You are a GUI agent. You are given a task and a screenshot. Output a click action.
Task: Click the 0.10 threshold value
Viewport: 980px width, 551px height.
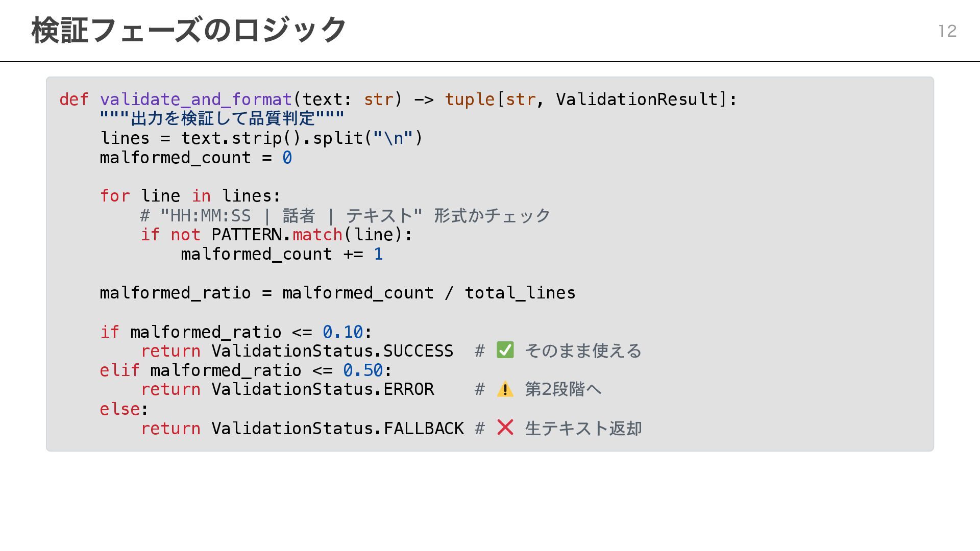tap(342, 332)
